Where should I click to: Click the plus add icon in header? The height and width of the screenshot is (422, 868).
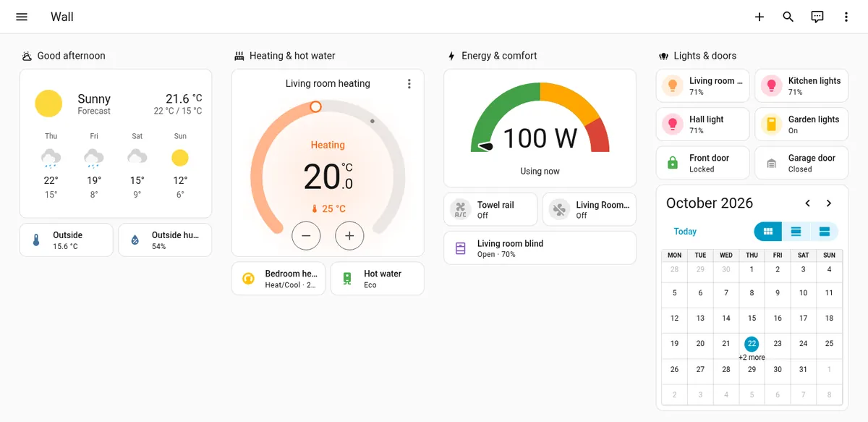coord(759,17)
